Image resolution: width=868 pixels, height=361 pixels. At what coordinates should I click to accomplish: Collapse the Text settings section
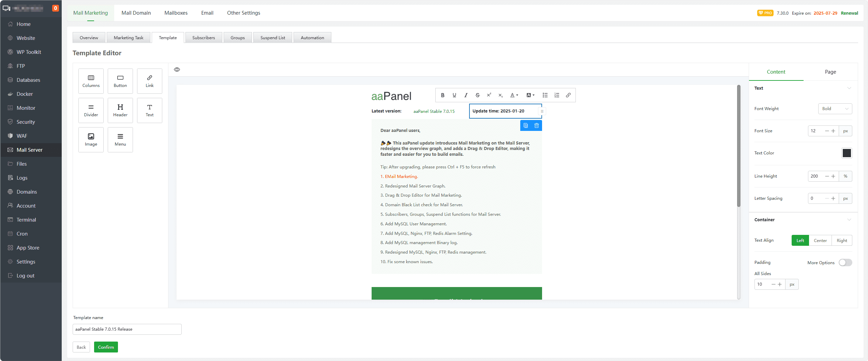[x=849, y=88]
